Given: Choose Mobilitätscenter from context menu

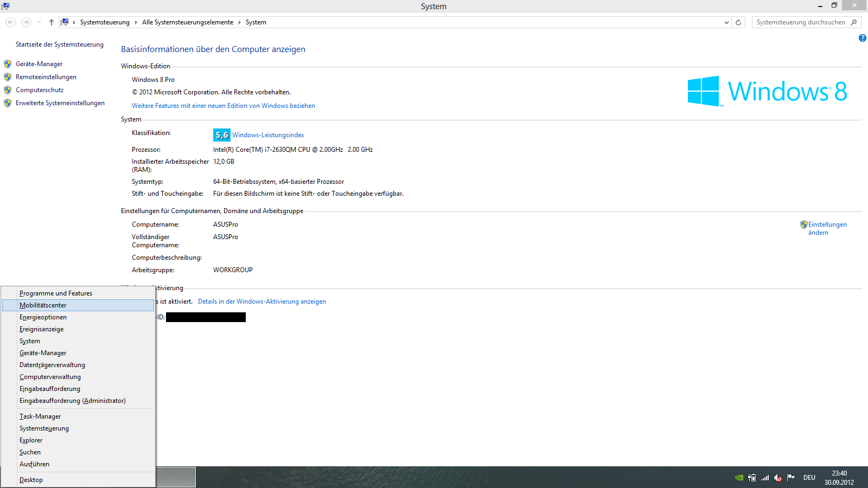Looking at the screenshot, I should coord(78,305).
